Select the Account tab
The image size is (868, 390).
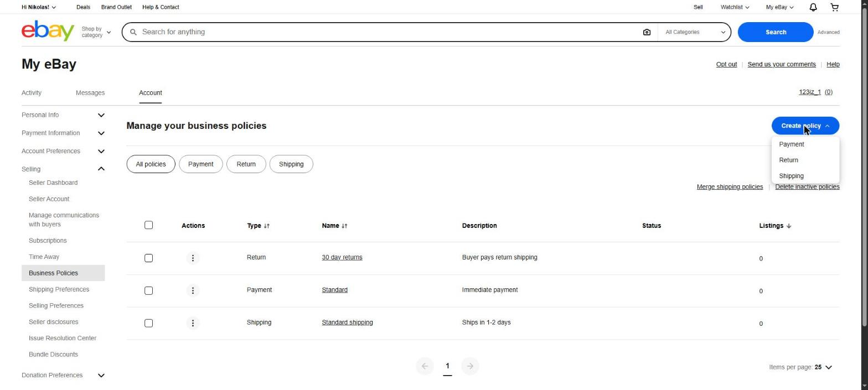(151, 93)
